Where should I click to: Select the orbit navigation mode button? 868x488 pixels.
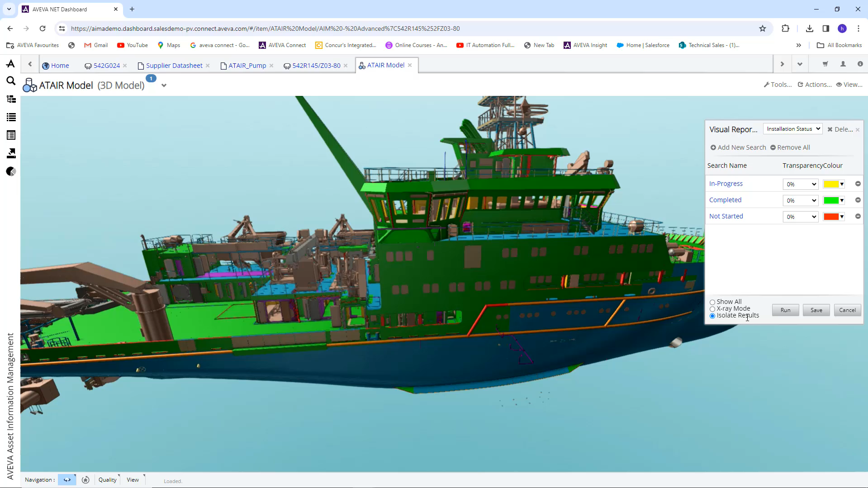click(67, 480)
